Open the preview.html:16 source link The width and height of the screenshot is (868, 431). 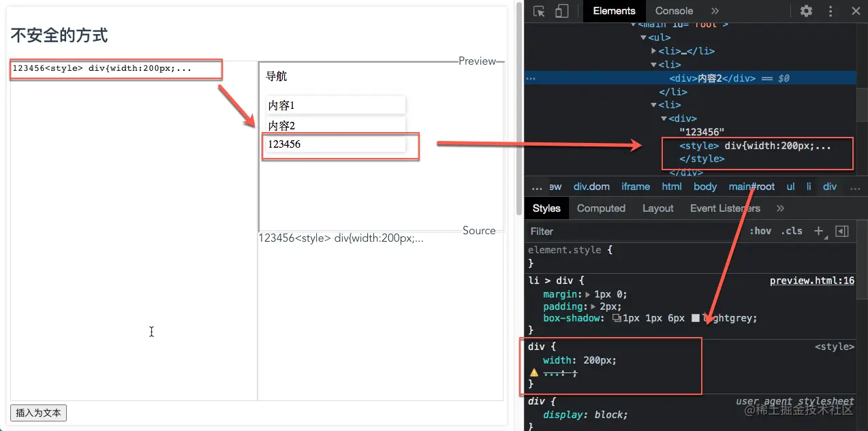coord(811,280)
